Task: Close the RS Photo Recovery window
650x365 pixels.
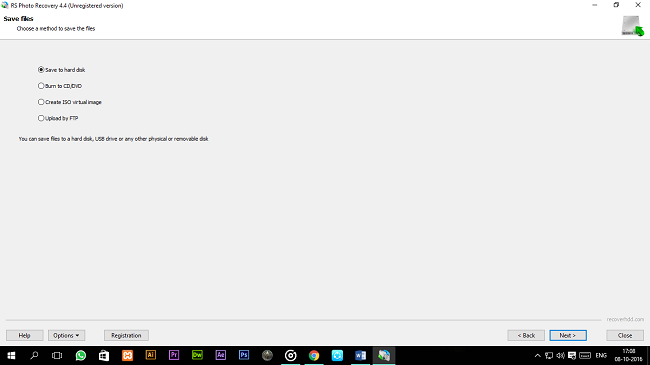Action: 638,5
